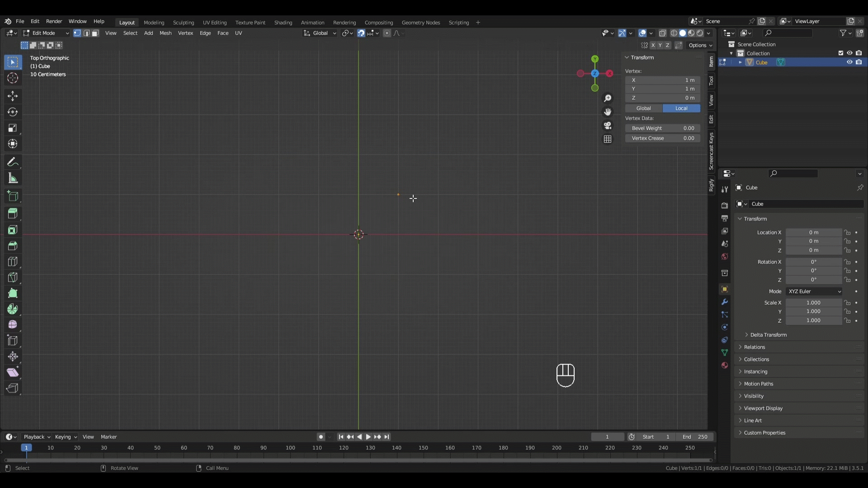Open the Global transform orientation dropdown

click(320, 33)
